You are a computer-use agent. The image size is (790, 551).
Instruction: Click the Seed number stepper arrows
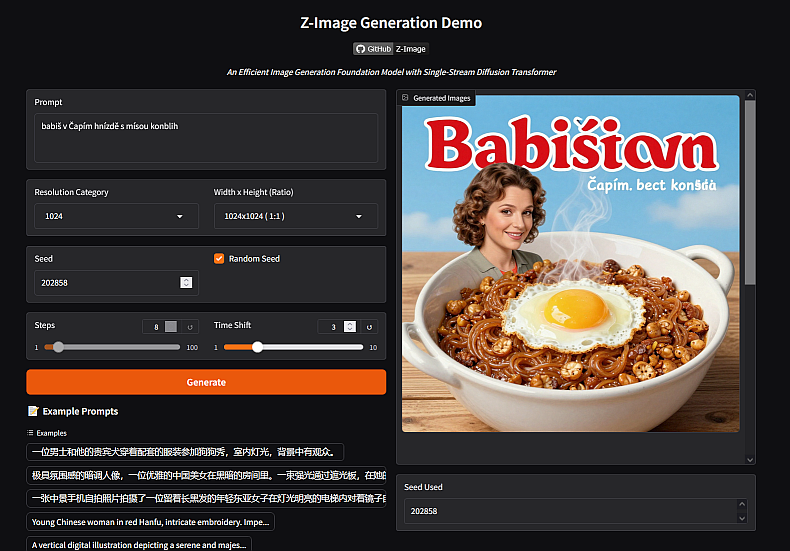point(186,283)
